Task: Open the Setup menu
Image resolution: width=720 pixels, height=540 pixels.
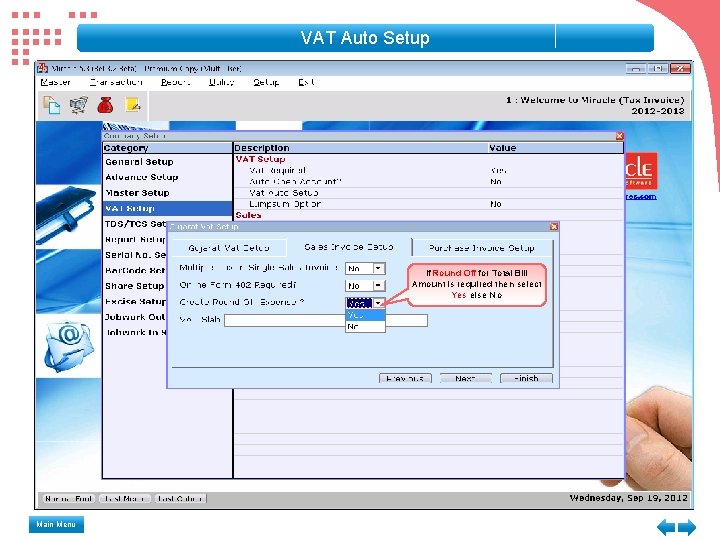Action: point(266,82)
